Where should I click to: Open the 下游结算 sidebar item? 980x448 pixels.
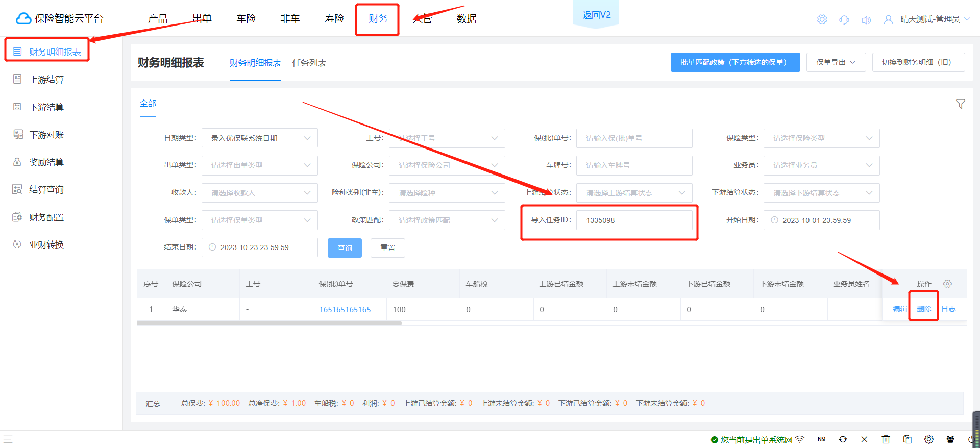click(x=47, y=107)
